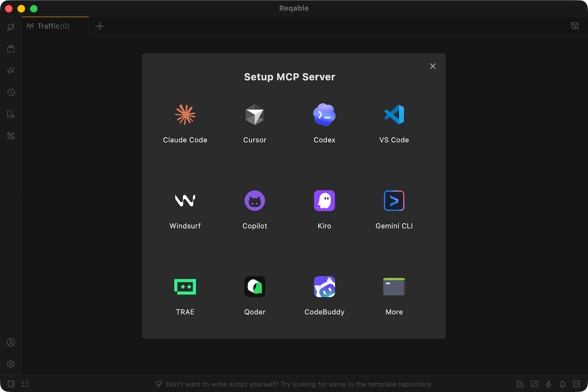Pick the Kiro ghost icon
The image size is (588, 392).
(x=324, y=201)
